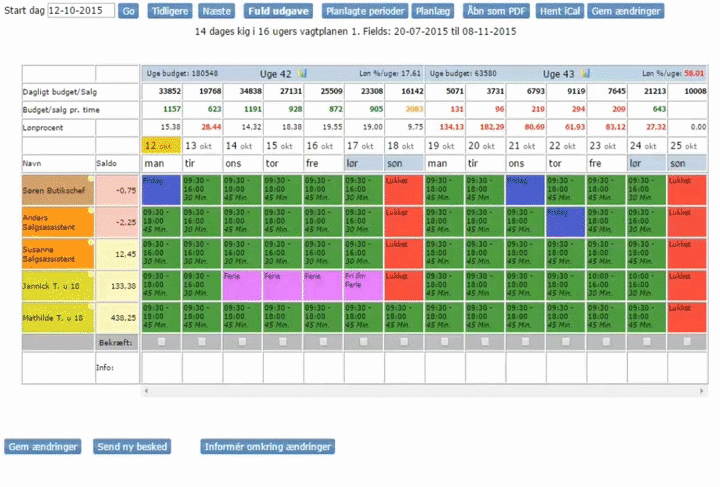Click Send ny besked button
720x487 pixels.
tap(131, 447)
